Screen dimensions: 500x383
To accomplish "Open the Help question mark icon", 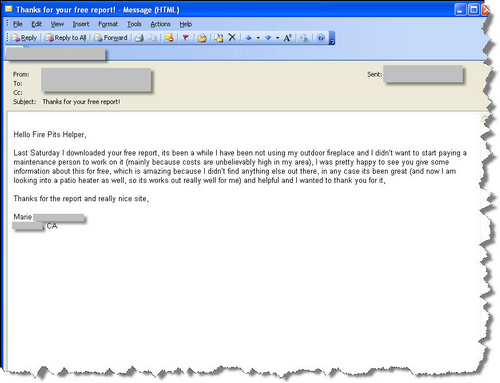I will 321,38.
